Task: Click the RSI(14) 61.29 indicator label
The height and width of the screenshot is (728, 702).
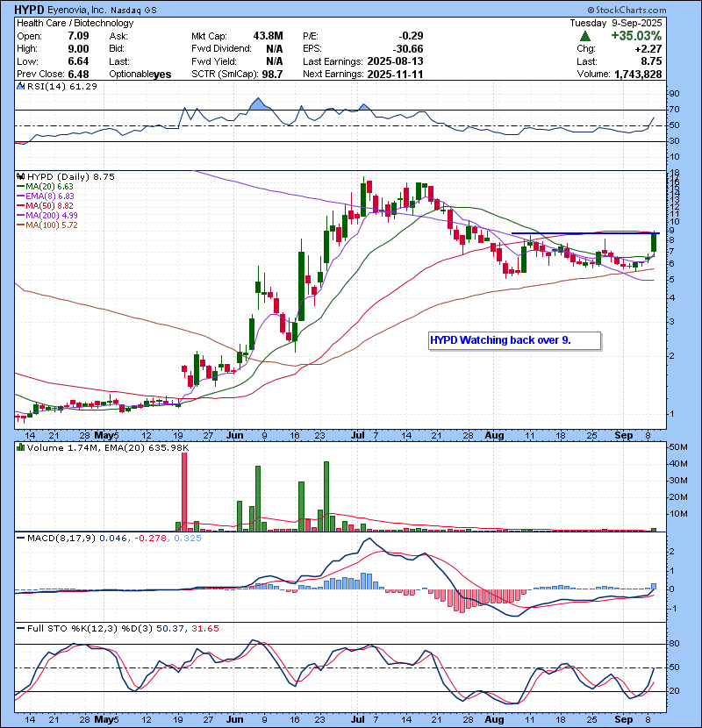Action: (61, 86)
